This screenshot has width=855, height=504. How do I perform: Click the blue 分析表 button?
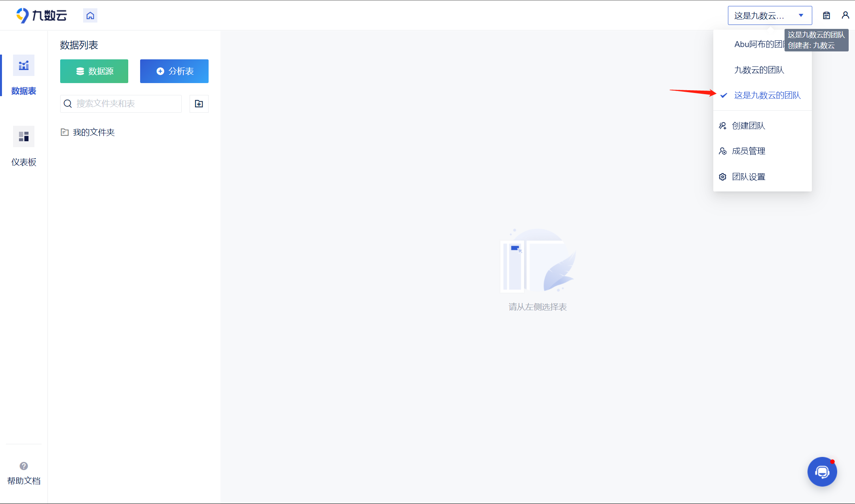(x=174, y=71)
